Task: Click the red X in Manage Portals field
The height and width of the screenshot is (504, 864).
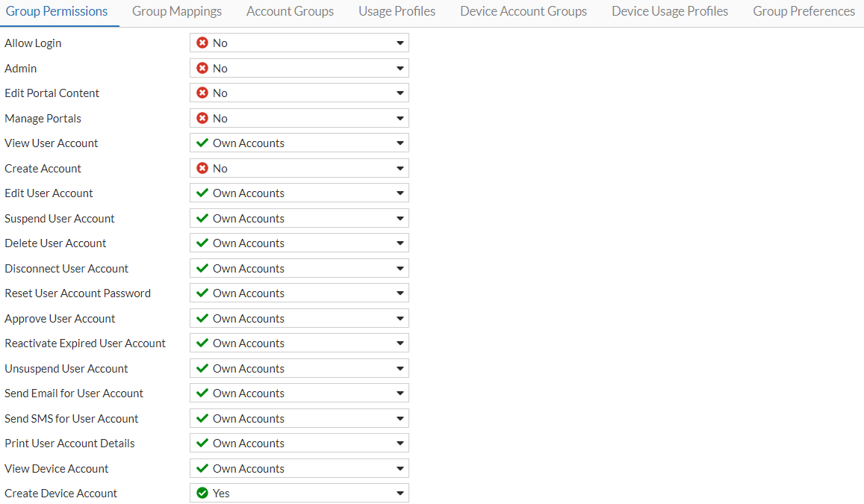Action: point(204,118)
